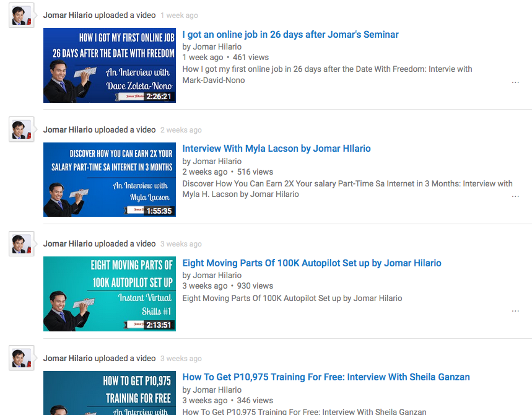532x415 pixels.
Task: Click '1 week ago' timestamp in first header
Action: [179, 15]
